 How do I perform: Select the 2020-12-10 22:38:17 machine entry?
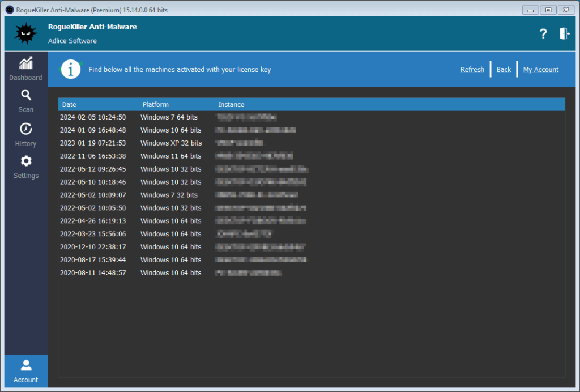pyautogui.click(x=93, y=247)
